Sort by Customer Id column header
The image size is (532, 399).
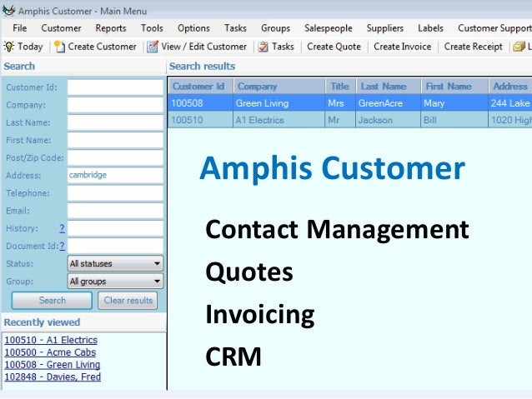[201, 86]
